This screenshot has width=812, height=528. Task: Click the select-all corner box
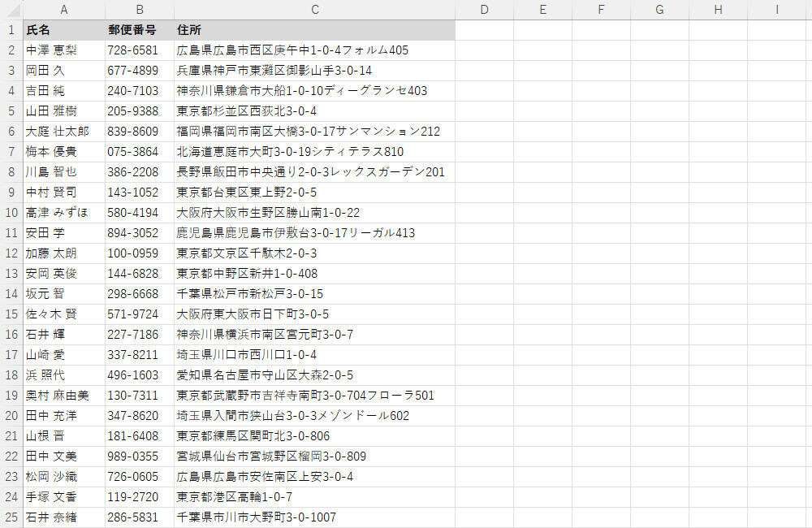coord(11,10)
